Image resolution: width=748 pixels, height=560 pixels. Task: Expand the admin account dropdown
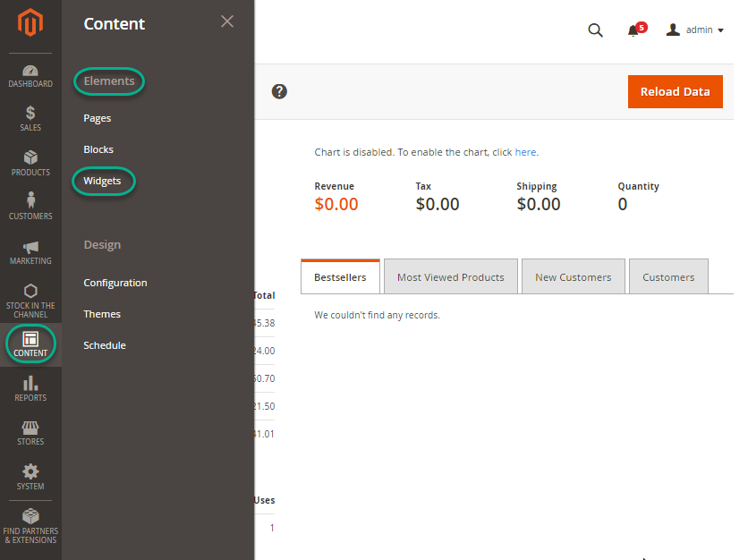click(695, 30)
